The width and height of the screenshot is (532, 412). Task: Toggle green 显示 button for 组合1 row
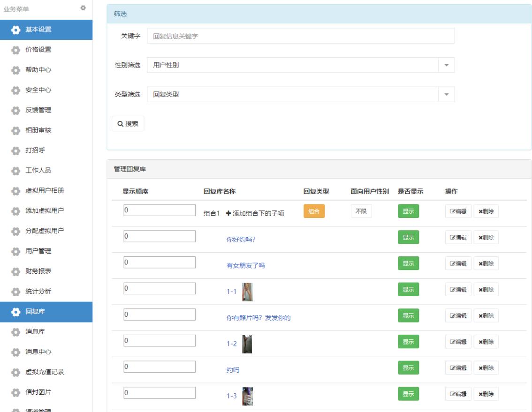tap(408, 211)
